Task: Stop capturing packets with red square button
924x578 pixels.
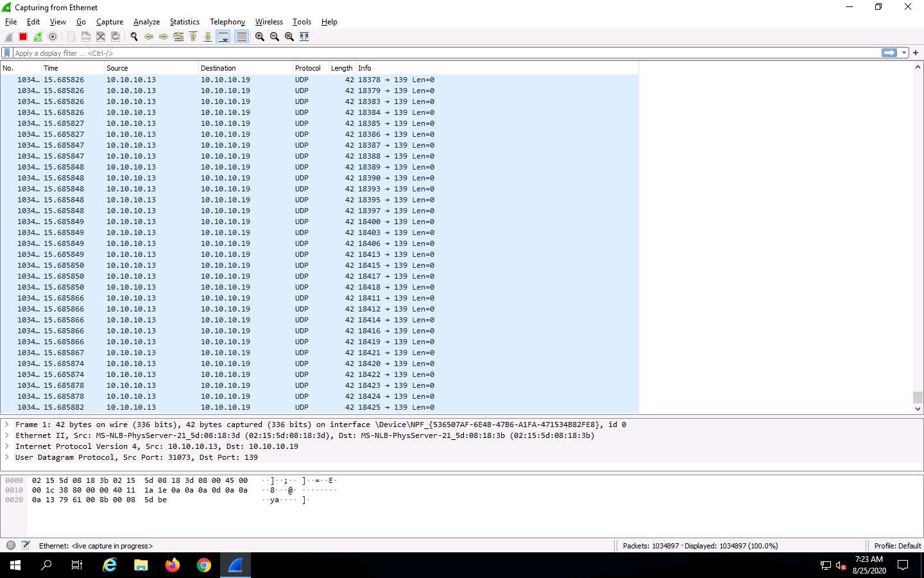Action: [x=23, y=37]
